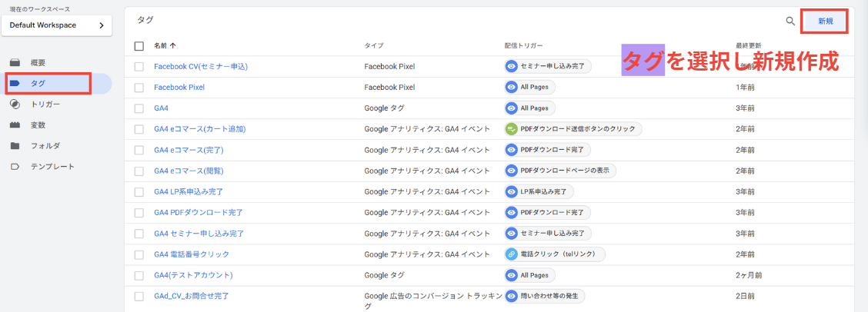Open the GAd_CV_お問合せ完了 tag
This screenshot has height=312, width=868.
coord(192,297)
